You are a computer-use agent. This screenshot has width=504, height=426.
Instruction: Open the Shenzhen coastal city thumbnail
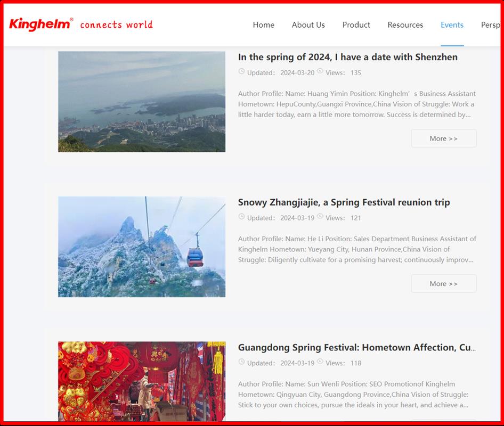[x=142, y=102]
